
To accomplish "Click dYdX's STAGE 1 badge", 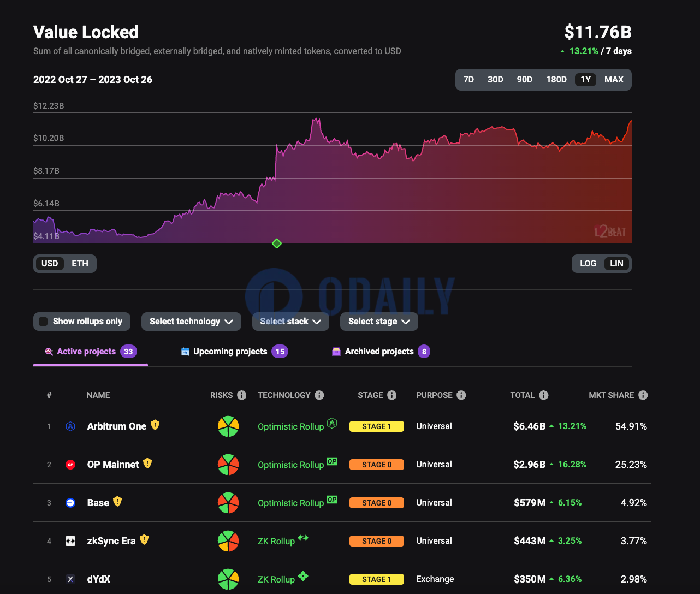I will (x=377, y=579).
